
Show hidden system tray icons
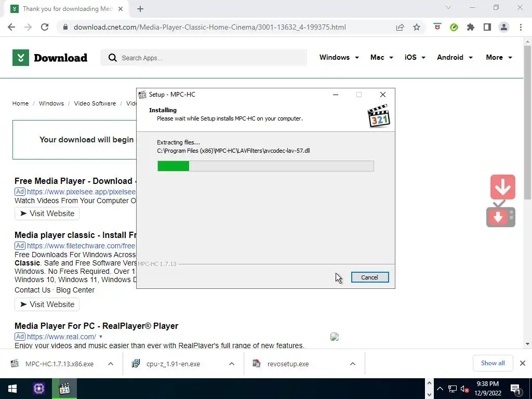coord(440,389)
